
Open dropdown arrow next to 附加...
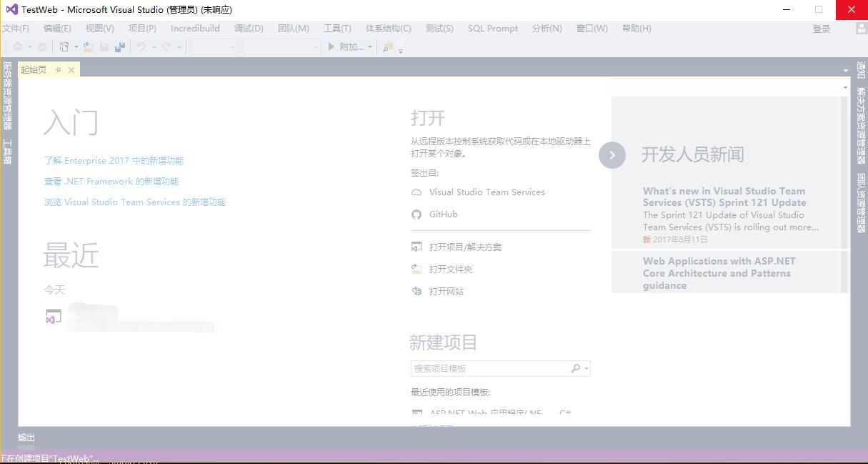tap(370, 47)
